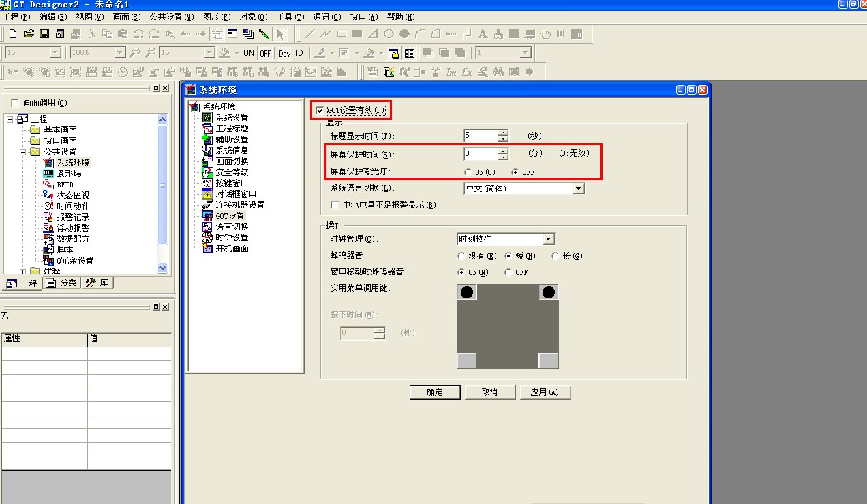Switch to the 分类 tab
This screenshot has width=867, height=504.
63,283
